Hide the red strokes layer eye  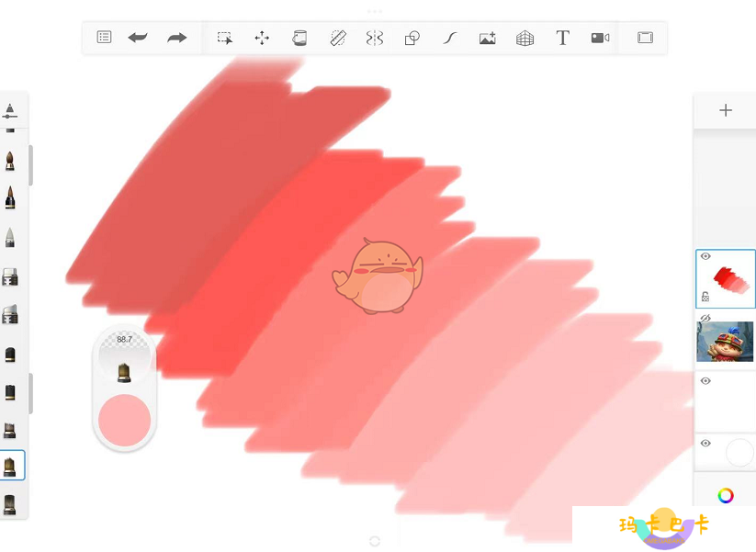click(x=705, y=256)
